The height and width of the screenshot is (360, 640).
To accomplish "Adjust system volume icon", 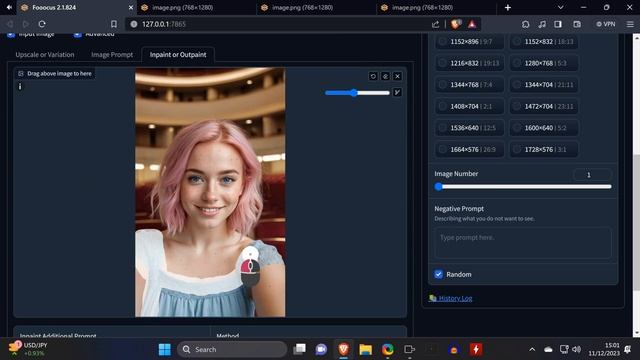I will 576,349.
